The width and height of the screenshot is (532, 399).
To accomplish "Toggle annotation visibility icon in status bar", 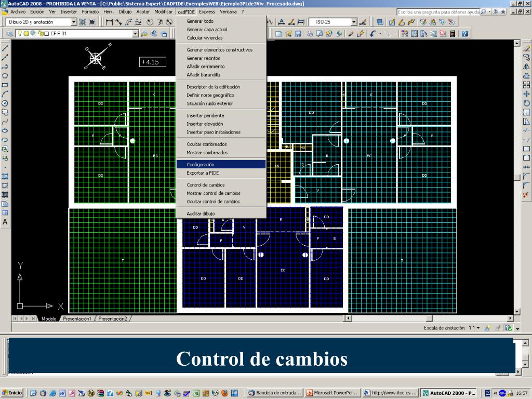I will [x=487, y=328].
